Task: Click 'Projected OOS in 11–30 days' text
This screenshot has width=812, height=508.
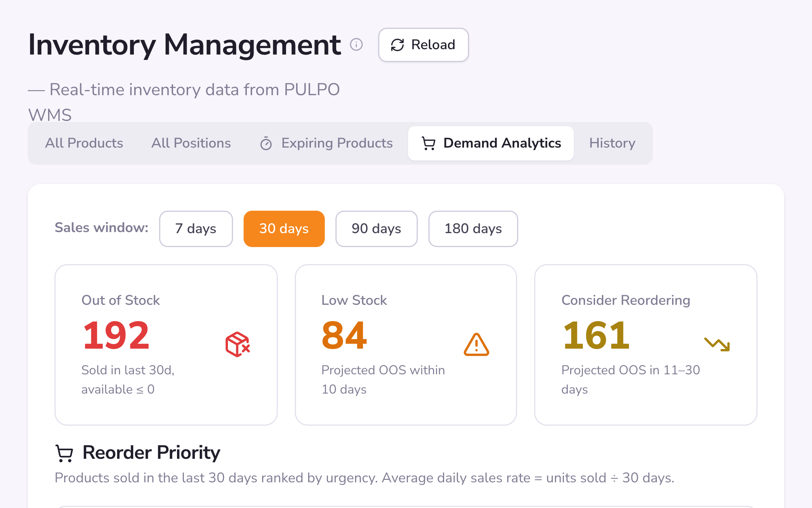Action: click(631, 380)
